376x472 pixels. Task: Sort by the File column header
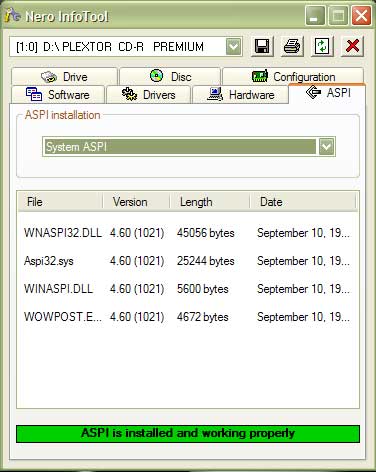[x=60, y=202]
